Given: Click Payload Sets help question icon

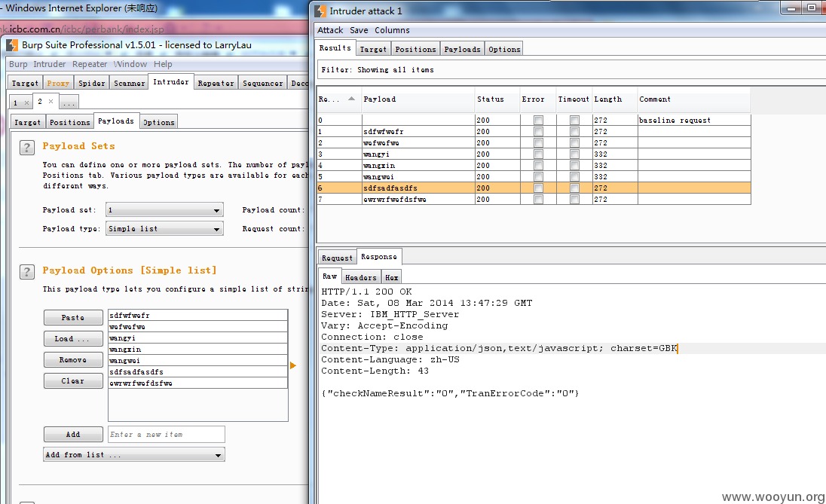Looking at the screenshot, I should pos(27,148).
